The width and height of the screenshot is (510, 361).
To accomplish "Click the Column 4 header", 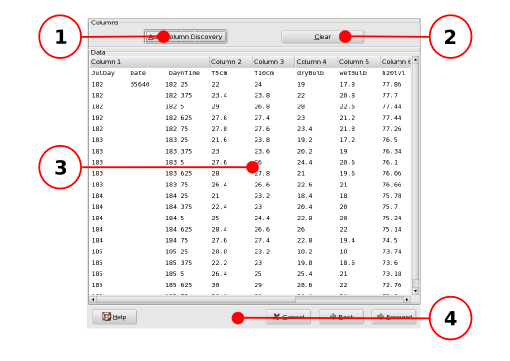I will coord(316,62).
